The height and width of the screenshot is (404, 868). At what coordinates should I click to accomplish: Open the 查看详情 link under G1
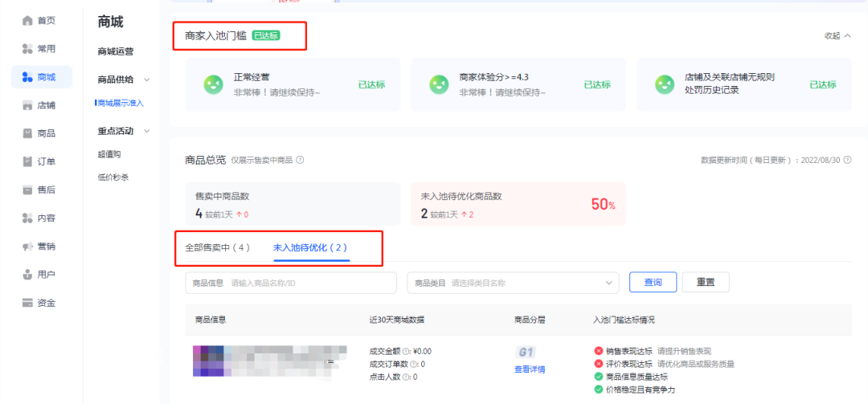pyautogui.click(x=530, y=369)
